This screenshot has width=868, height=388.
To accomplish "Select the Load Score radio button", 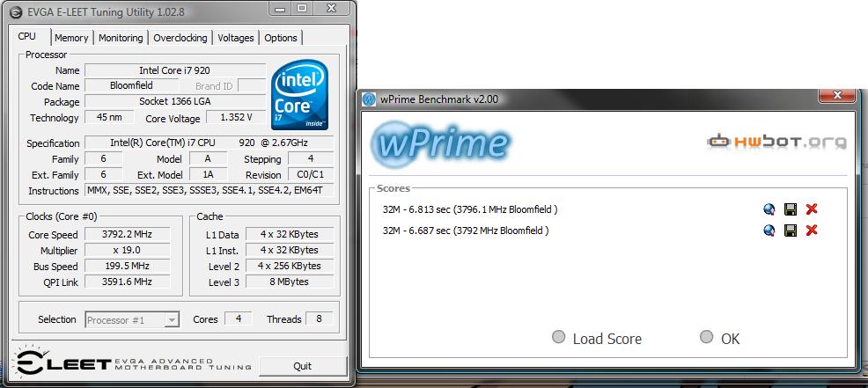I will (558, 336).
